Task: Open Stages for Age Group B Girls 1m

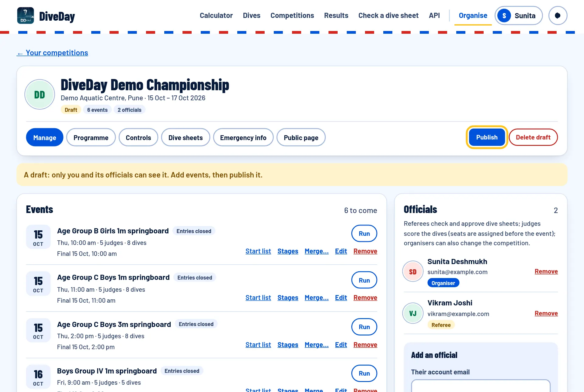Action: 288,251
